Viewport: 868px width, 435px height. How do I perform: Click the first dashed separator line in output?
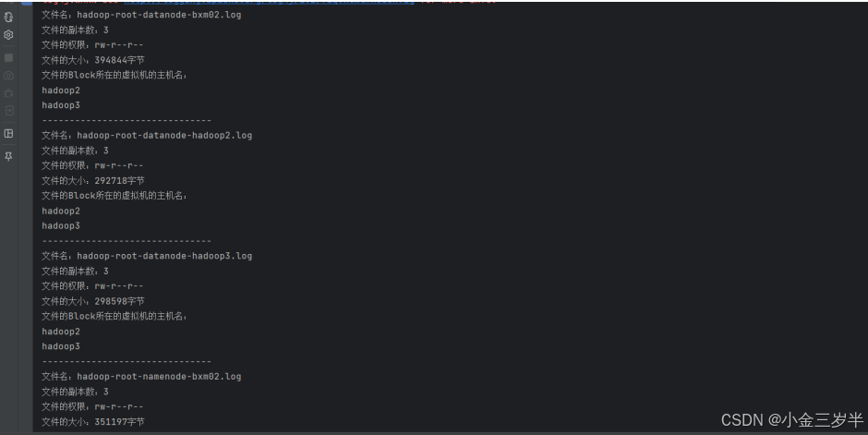[127, 121]
